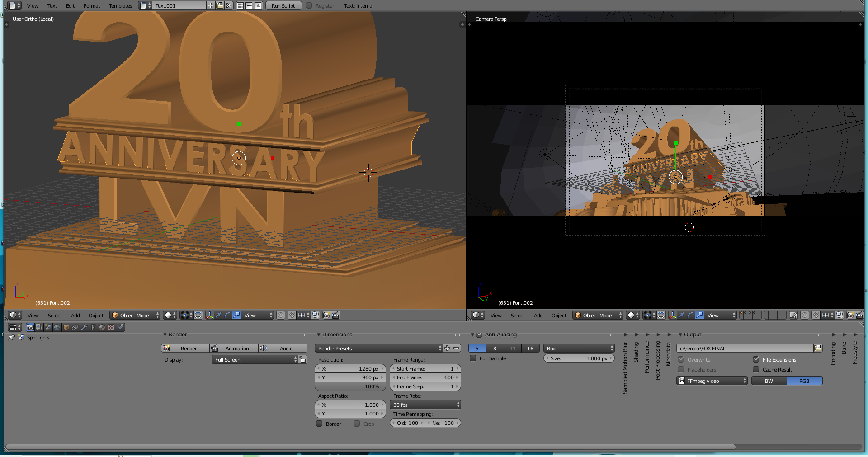Click the Render button
Image resolution: width=868 pixels, height=457 pixels.
pos(185,348)
